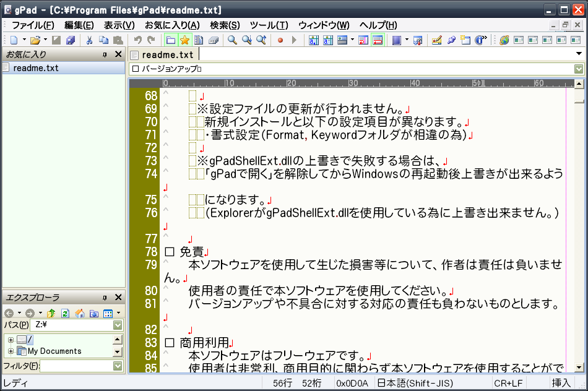Image resolution: width=588 pixels, height=391 pixels.
Task: Open the フィルタ(F) dropdown arrow
Action: click(118, 366)
